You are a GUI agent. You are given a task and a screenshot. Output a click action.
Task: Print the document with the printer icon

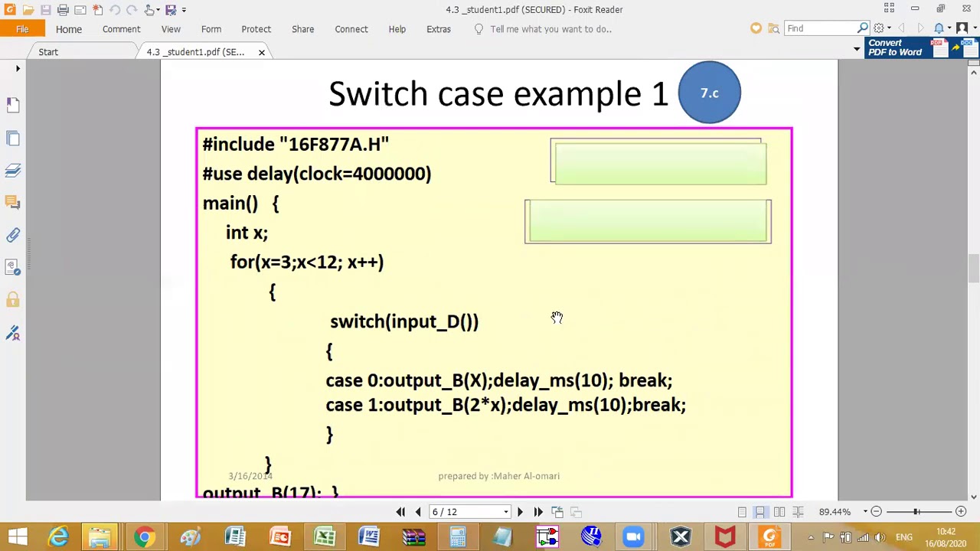tap(63, 9)
